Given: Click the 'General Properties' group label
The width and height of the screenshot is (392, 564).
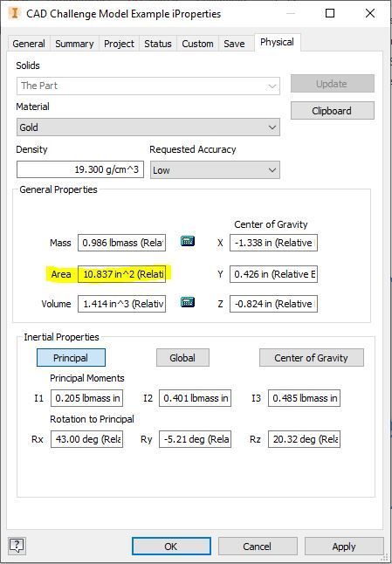Looking at the screenshot, I should pos(58,189).
